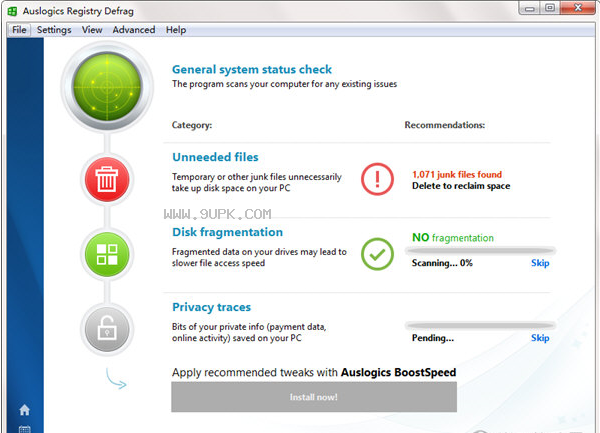Click the Install now! button
The width and height of the screenshot is (600, 433).
click(314, 397)
